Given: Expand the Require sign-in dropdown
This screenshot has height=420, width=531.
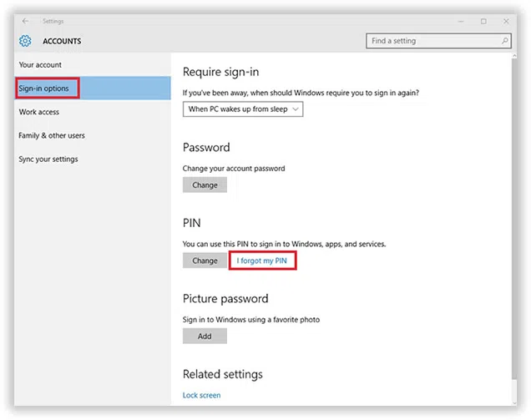Looking at the screenshot, I should pyautogui.click(x=243, y=109).
